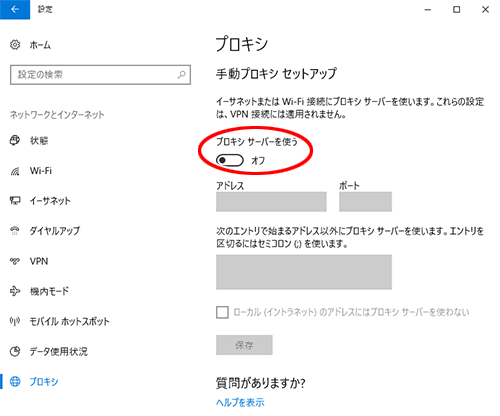This screenshot has height=416, width=500.
Task: Open 機内モード airplane icon
Action: point(15,291)
